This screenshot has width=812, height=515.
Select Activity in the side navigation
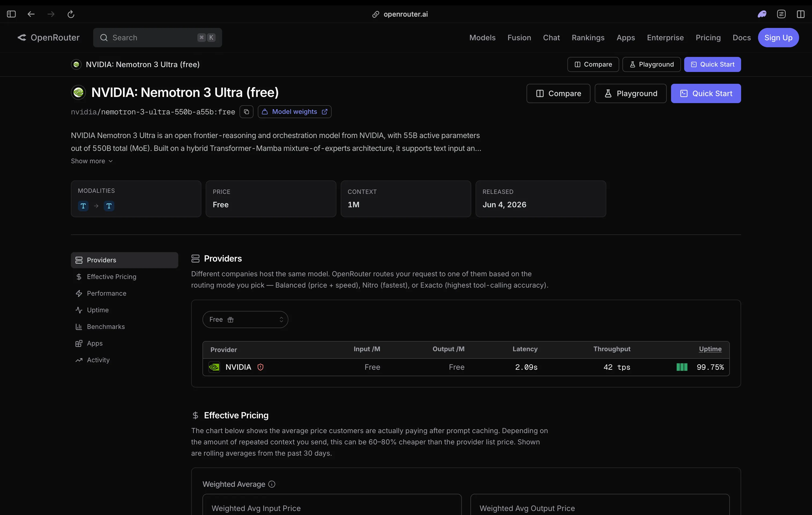click(x=124, y=360)
